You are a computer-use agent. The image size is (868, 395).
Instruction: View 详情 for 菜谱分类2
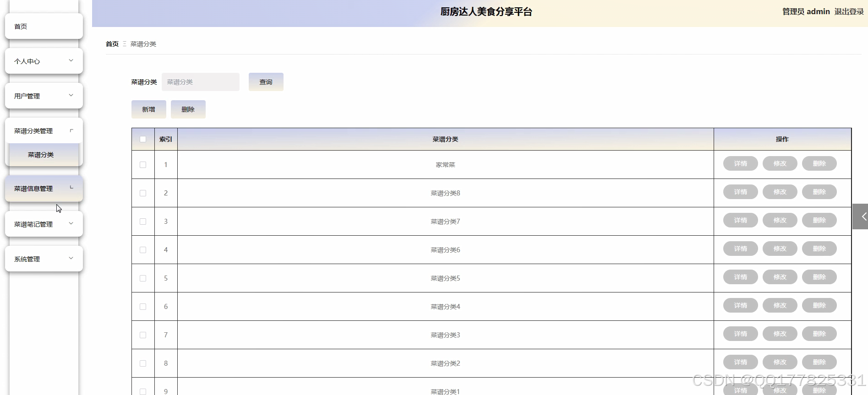(x=741, y=362)
